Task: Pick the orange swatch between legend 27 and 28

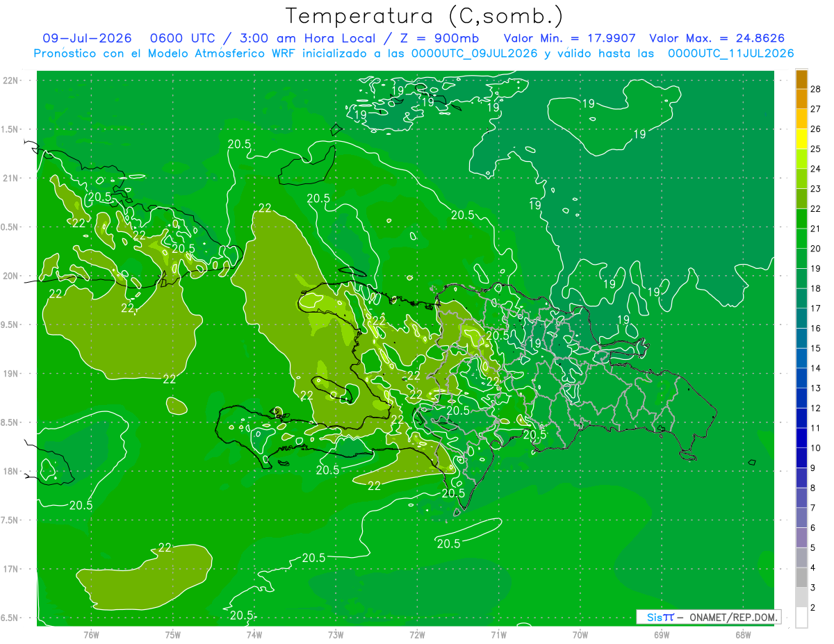Action: (x=801, y=99)
